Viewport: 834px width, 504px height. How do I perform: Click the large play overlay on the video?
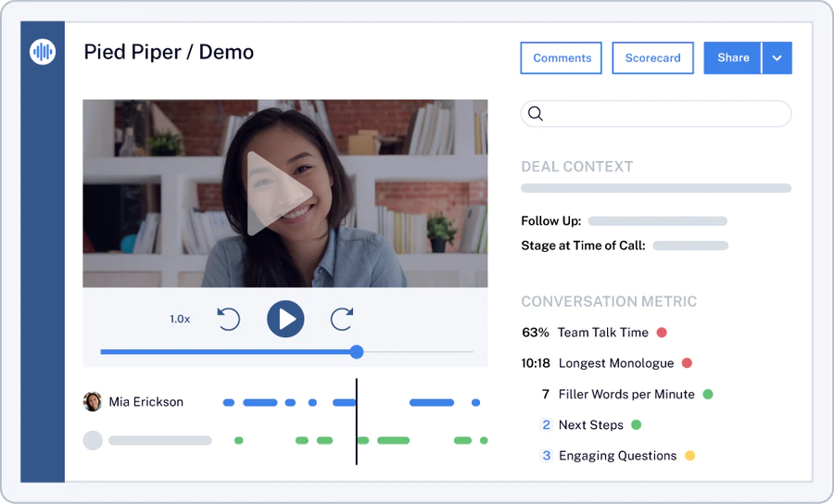[x=278, y=194]
